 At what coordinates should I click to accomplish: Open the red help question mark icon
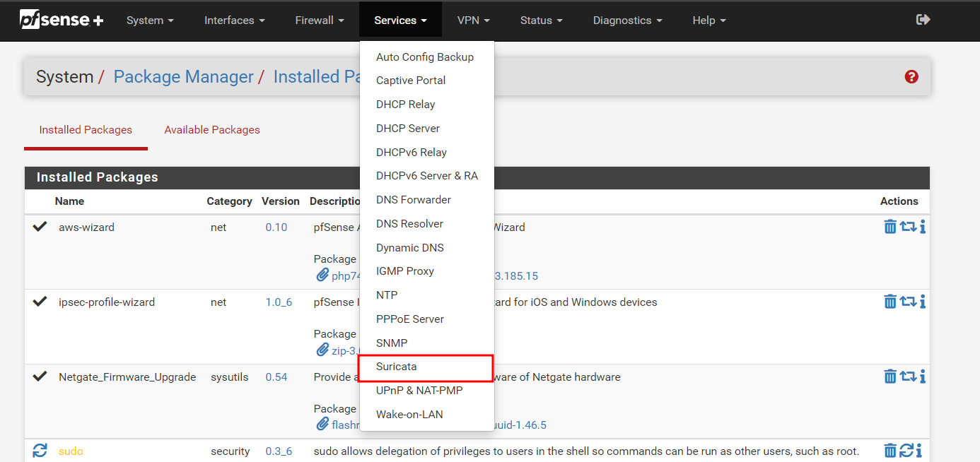coord(911,76)
